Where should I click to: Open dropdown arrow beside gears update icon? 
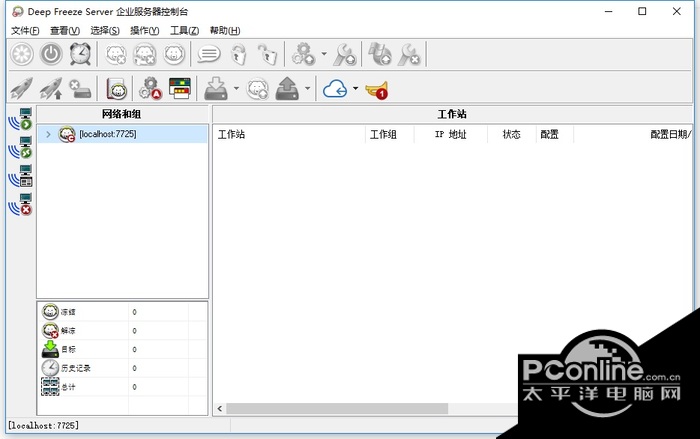(324, 54)
